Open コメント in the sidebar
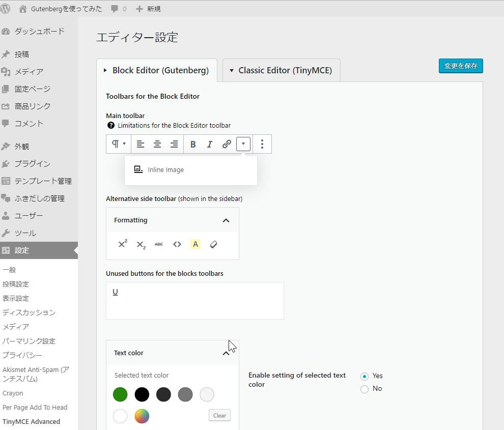Screen dimensions: 504x430 coord(39,124)
